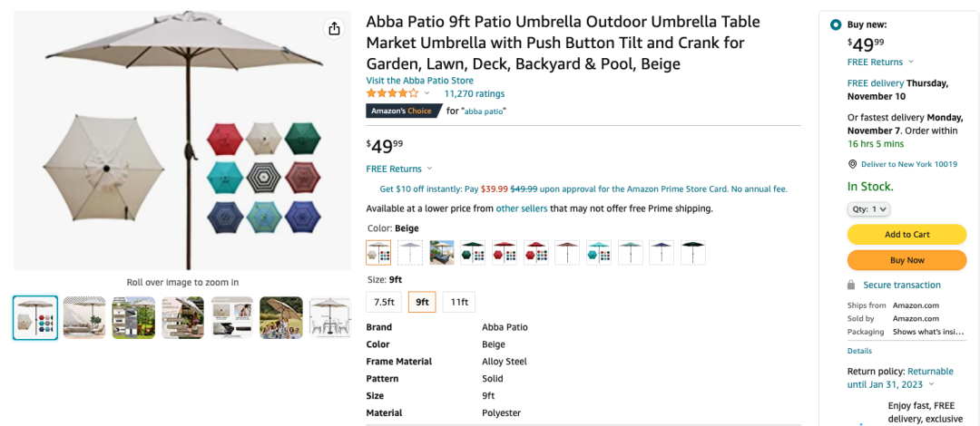Viewport: 980px width, 426px height.
Task: Expand the rating breakdown chevron
Action: (427, 93)
